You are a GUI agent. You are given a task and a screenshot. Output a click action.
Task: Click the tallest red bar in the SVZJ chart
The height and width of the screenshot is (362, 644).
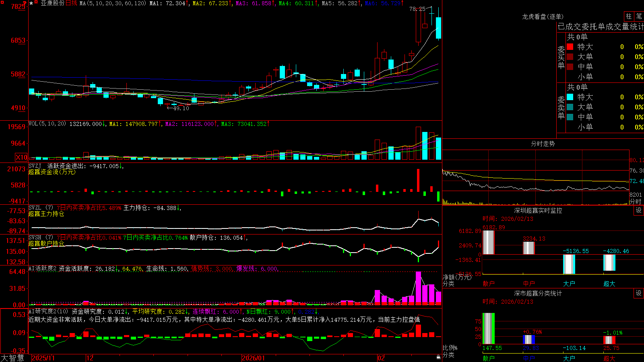click(418, 180)
